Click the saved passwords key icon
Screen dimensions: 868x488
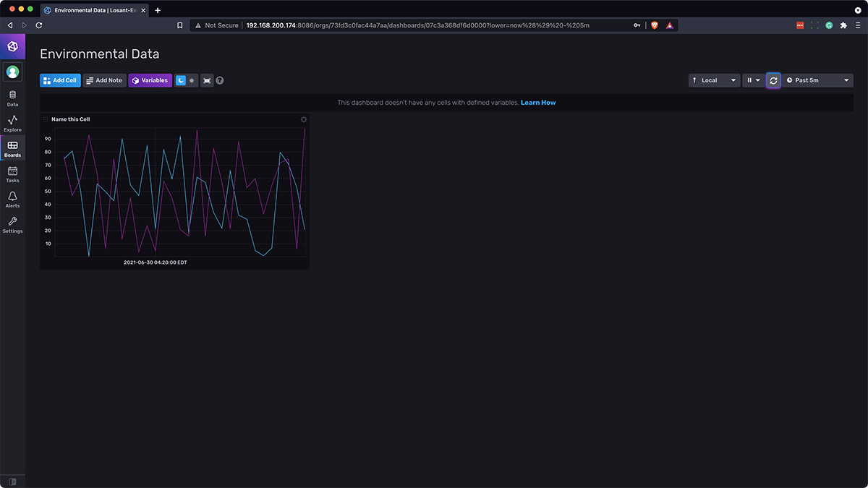[x=637, y=25]
